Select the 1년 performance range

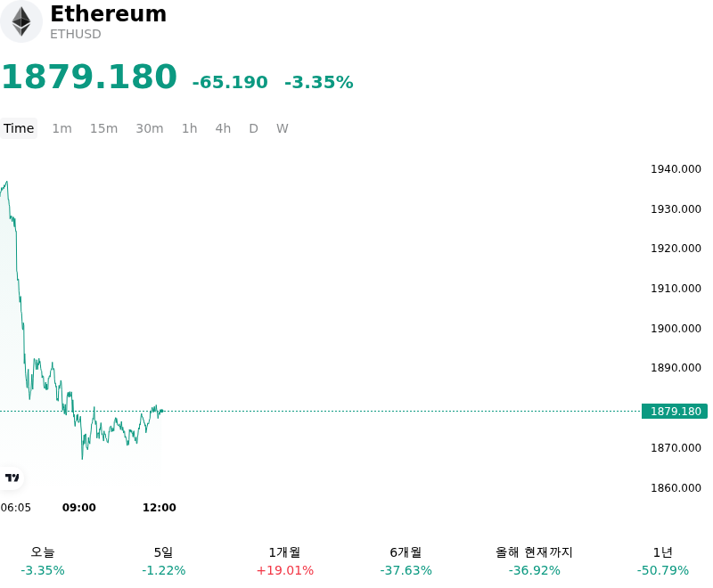pos(663,561)
